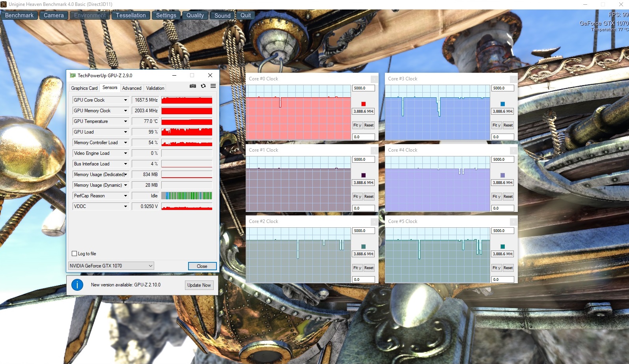Image resolution: width=629 pixels, height=364 pixels.
Task: Expand the Memory Usage (Dynamic) dropdown
Action: click(x=125, y=185)
